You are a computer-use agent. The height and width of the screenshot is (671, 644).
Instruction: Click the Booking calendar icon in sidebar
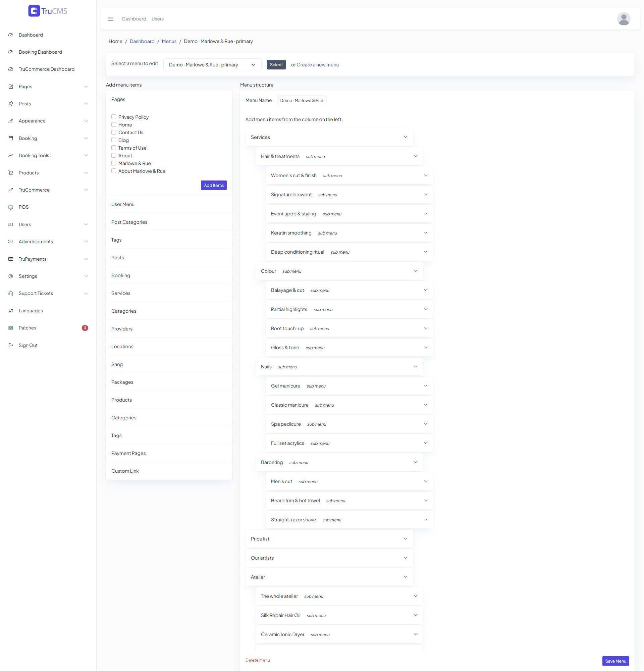[11, 138]
